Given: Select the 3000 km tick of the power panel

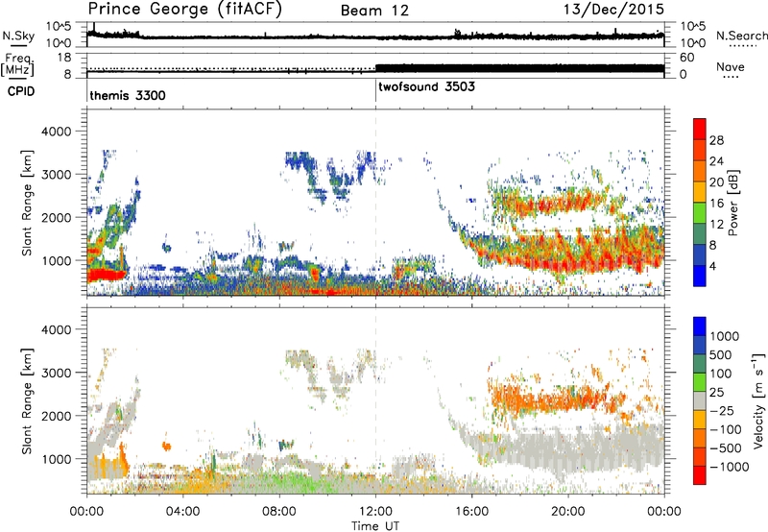Looking at the screenshot, I should pyautogui.click(x=56, y=175).
